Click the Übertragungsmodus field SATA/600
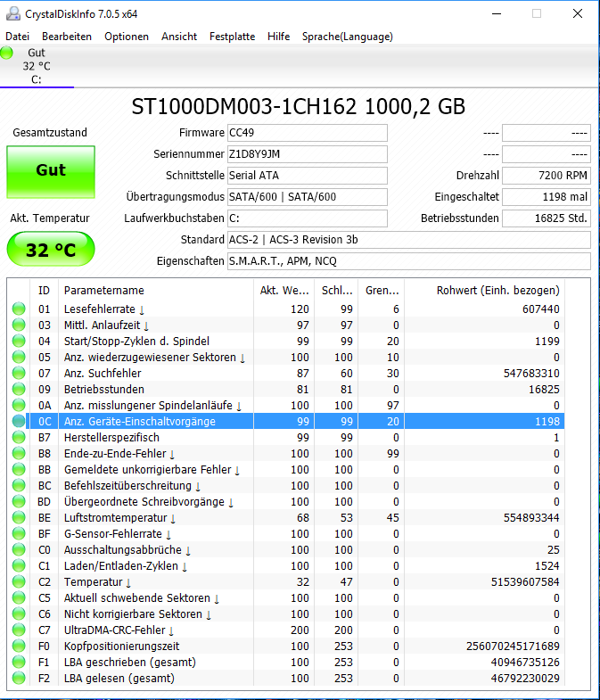Viewport: 600px width, 700px height. coord(308,197)
